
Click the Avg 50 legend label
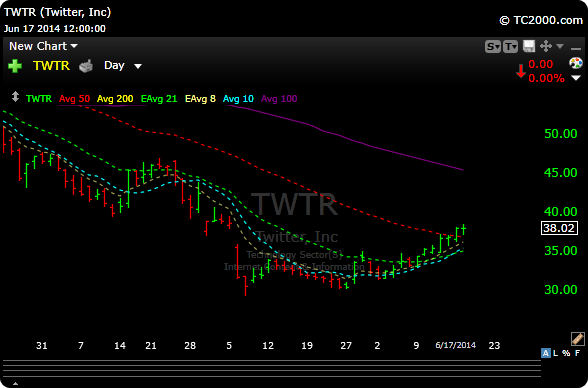pos(74,99)
